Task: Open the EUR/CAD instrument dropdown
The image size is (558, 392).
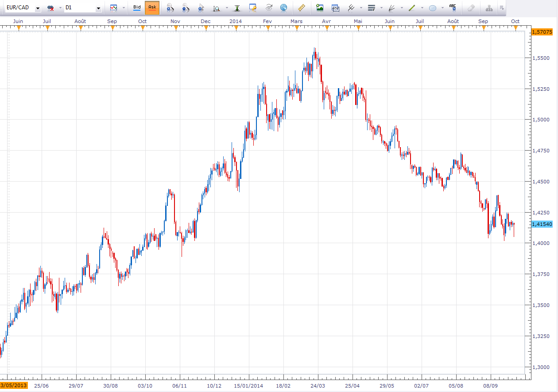Action: [x=38, y=8]
